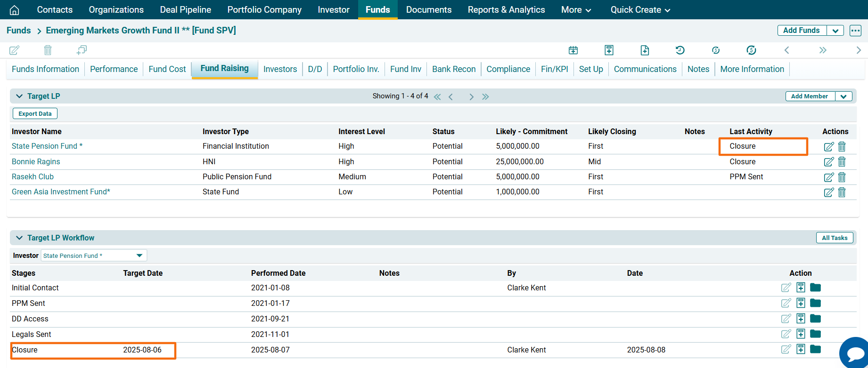Open the Deal Pipeline menu
The image size is (868, 368).
pyautogui.click(x=185, y=10)
